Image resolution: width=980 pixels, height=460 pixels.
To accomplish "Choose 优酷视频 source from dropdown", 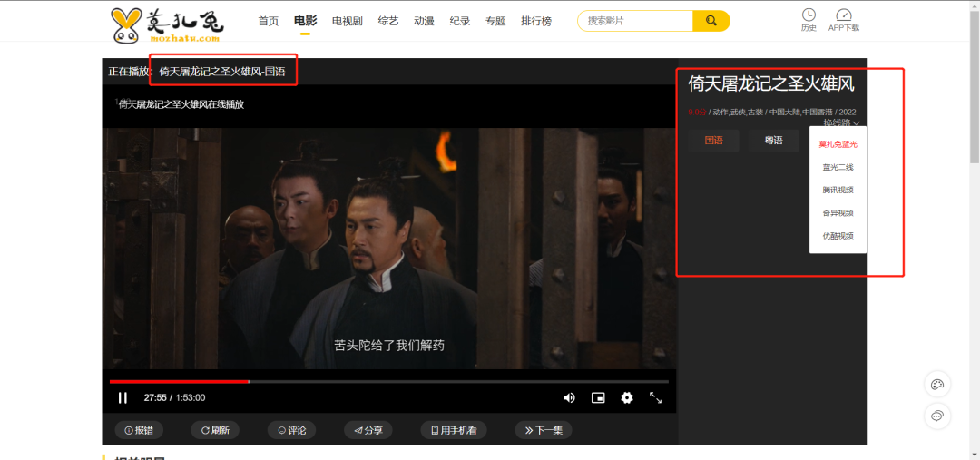I will coord(838,236).
